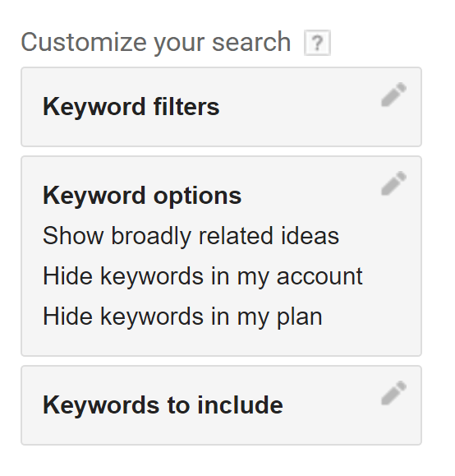Image resolution: width=455 pixels, height=476 pixels.
Task: Click the pencil icon for Keyword options
Action: pyautogui.click(x=393, y=183)
